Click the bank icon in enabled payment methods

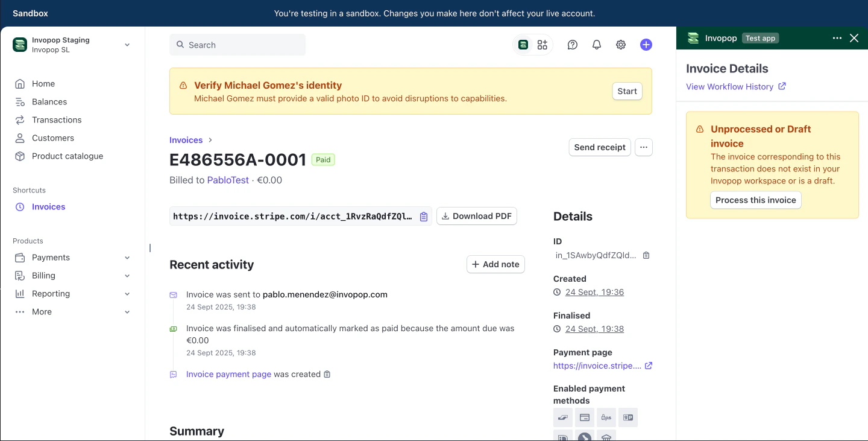pyautogui.click(x=606, y=437)
